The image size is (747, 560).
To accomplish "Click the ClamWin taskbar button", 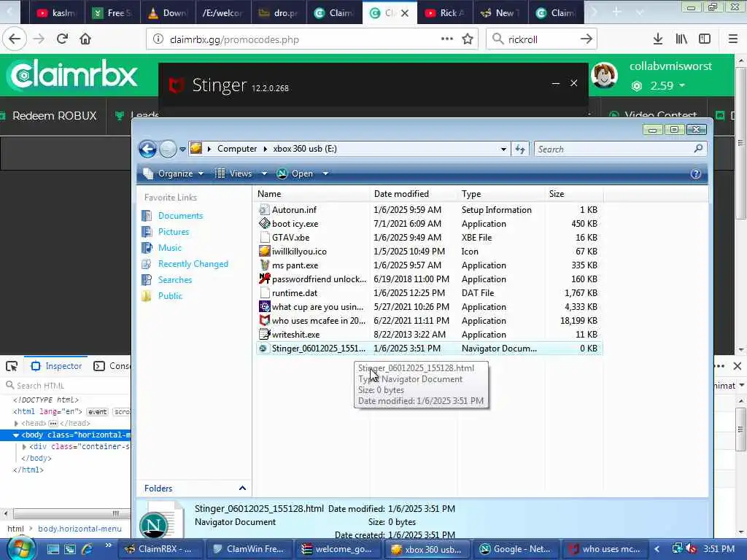I will coord(249,549).
